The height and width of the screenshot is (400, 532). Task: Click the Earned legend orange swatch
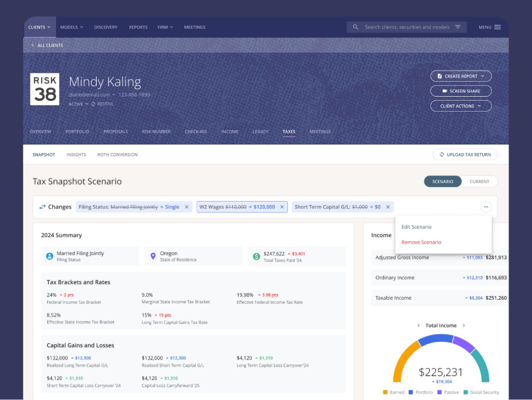coord(385,392)
